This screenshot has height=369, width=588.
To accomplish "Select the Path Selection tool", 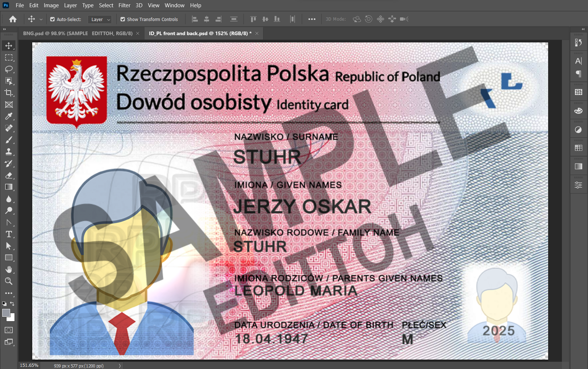I will tap(9, 246).
